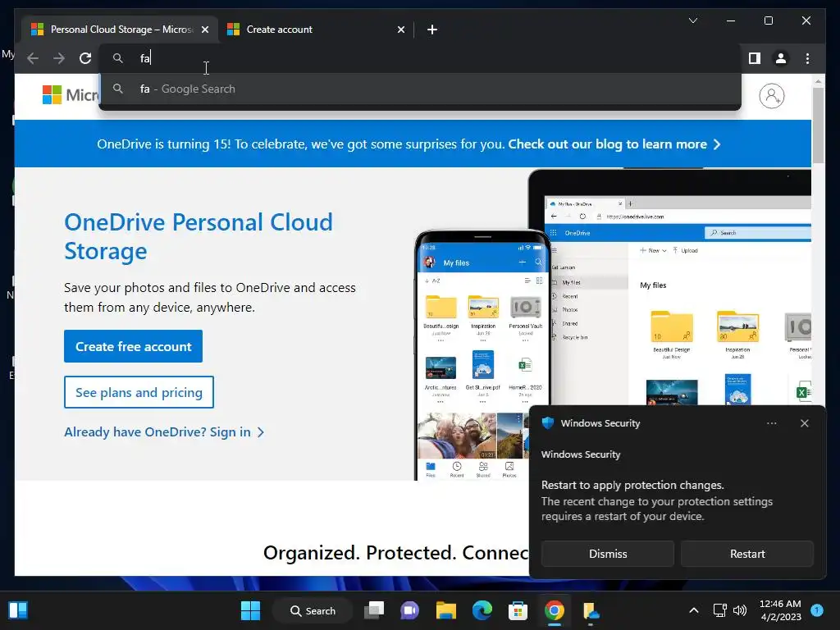Open Task View on taskbar
Screen dimensions: 840x630
click(374, 610)
